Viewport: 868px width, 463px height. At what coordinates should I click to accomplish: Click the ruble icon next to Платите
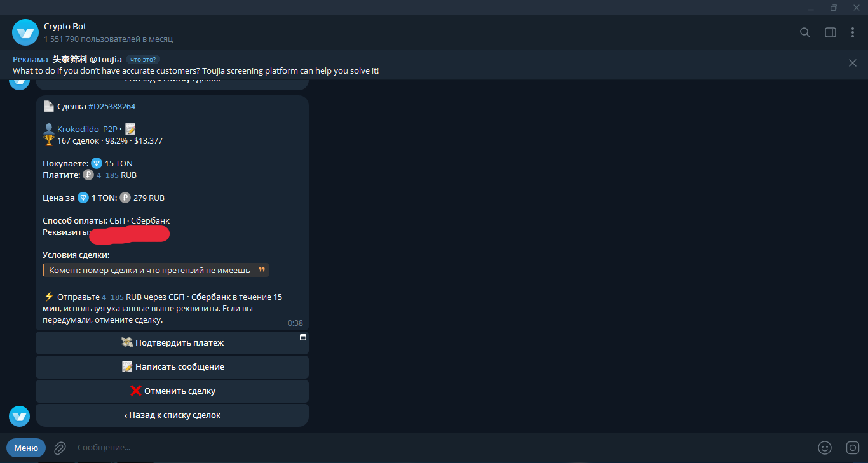(x=88, y=175)
